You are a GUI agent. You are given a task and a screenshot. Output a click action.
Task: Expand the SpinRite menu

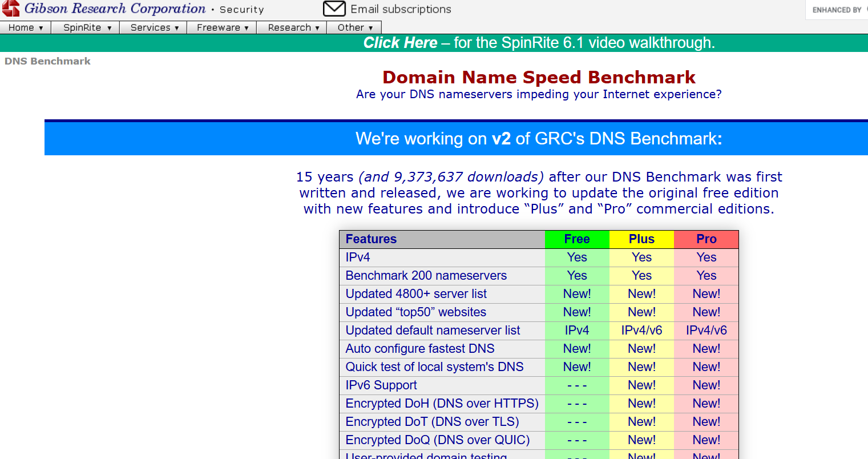pos(87,27)
